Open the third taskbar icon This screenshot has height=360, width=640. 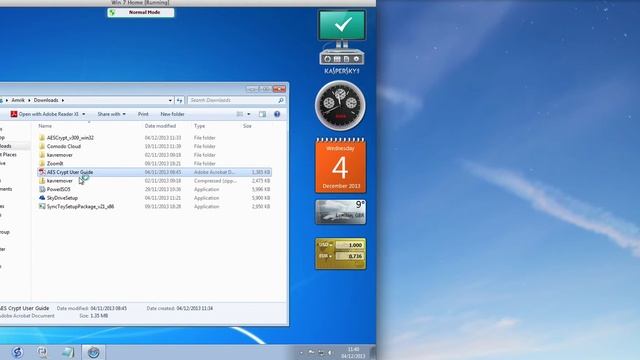click(68, 352)
